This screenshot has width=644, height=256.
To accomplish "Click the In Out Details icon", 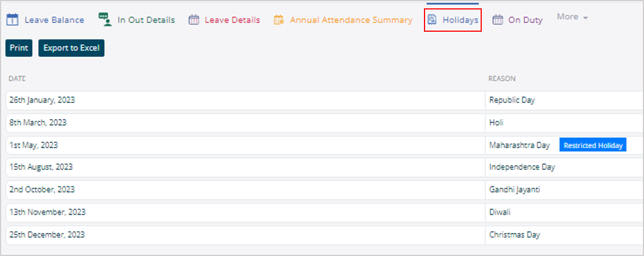I will [x=104, y=19].
